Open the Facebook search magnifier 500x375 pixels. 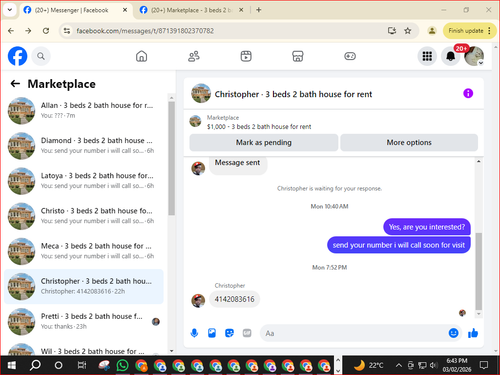(x=41, y=56)
